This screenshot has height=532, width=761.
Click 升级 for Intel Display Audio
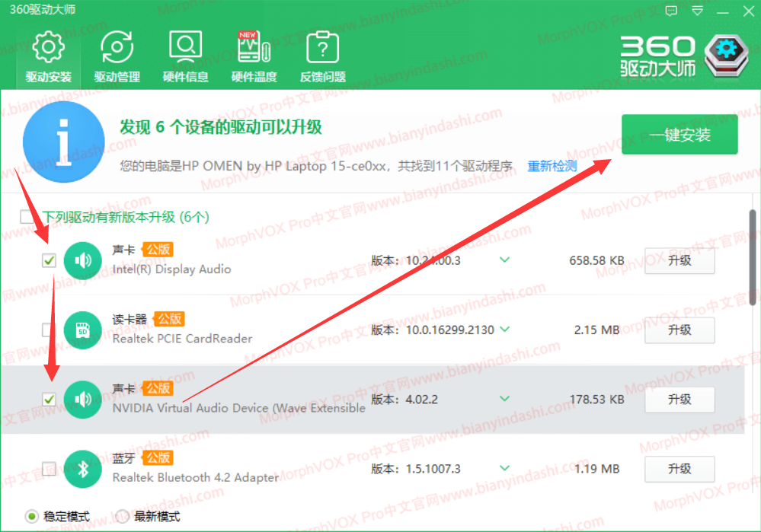[679, 260]
